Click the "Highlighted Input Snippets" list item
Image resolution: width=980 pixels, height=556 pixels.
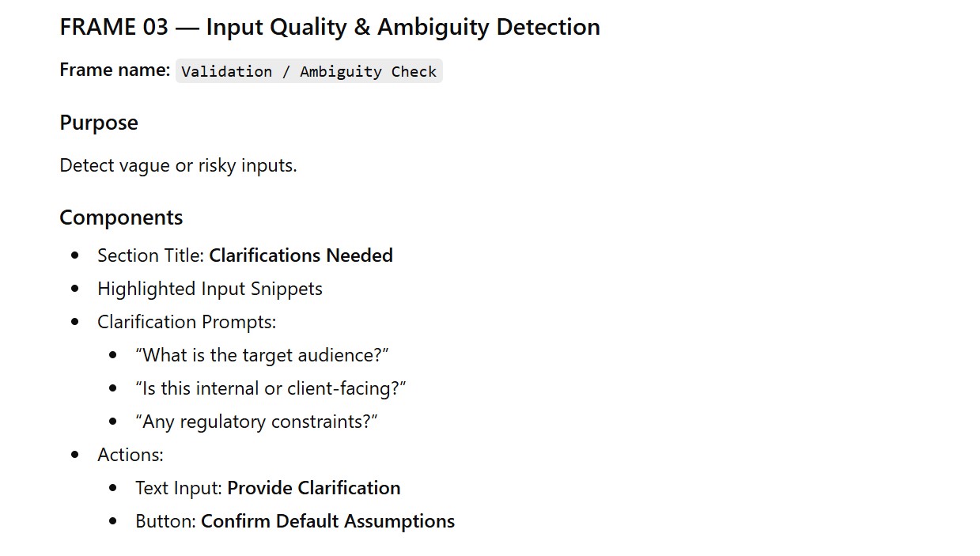click(210, 289)
